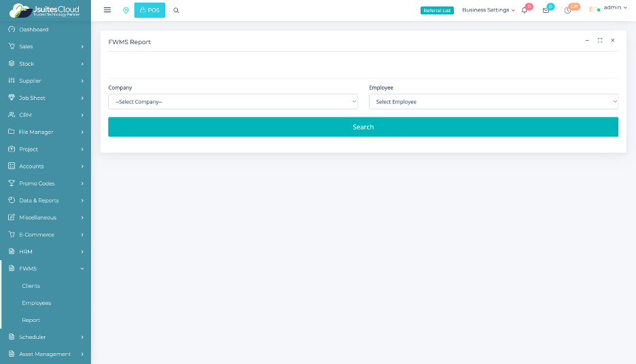Expand the Business Settings dropdown

[x=488, y=10]
